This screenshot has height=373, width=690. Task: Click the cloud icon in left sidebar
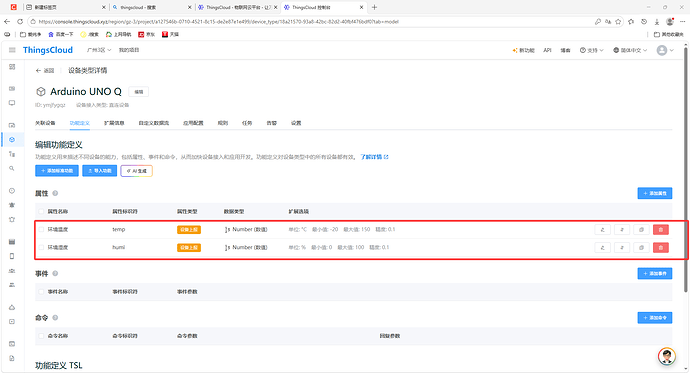pos(12,307)
